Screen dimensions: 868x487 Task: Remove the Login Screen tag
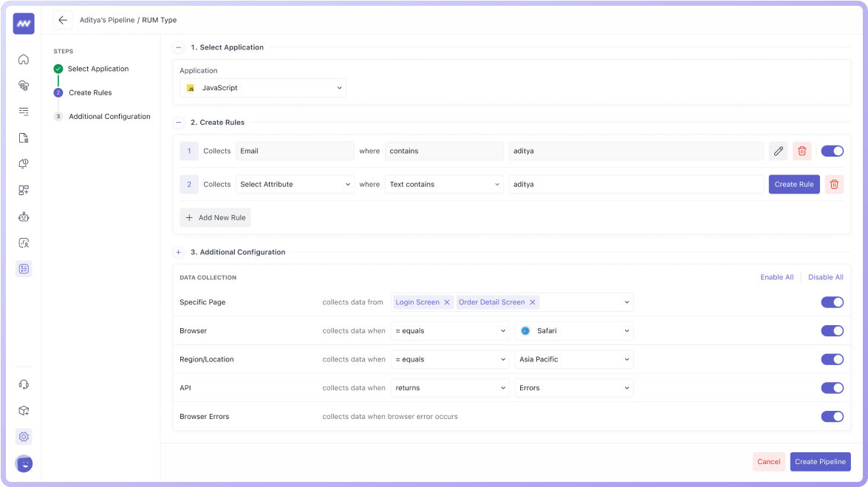click(x=447, y=302)
